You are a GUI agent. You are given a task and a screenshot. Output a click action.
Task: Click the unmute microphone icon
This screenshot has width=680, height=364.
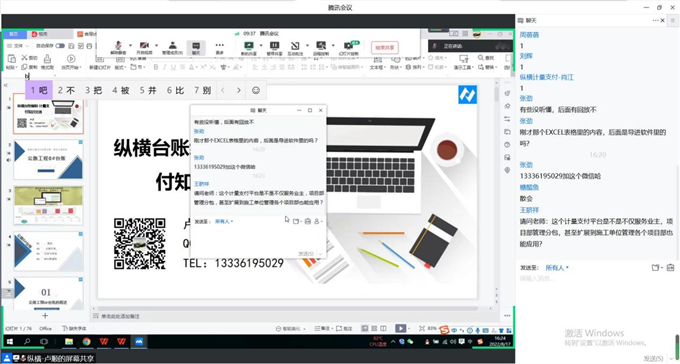(118, 46)
